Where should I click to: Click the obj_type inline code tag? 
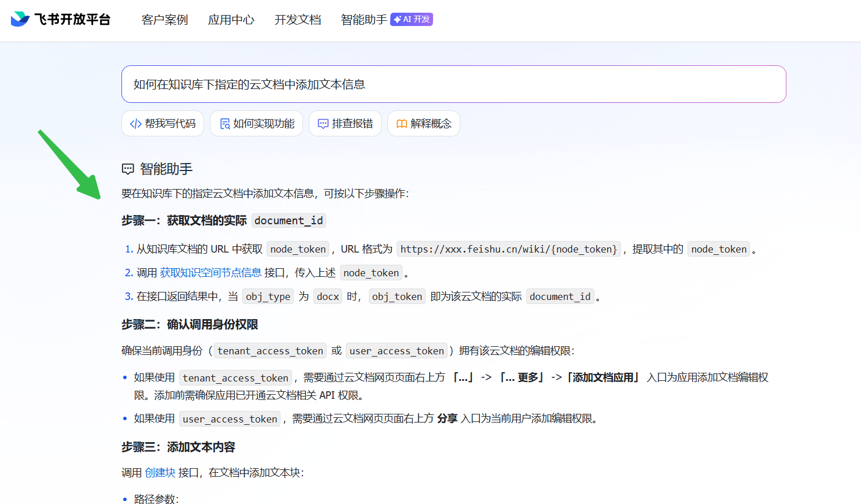click(x=268, y=297)
